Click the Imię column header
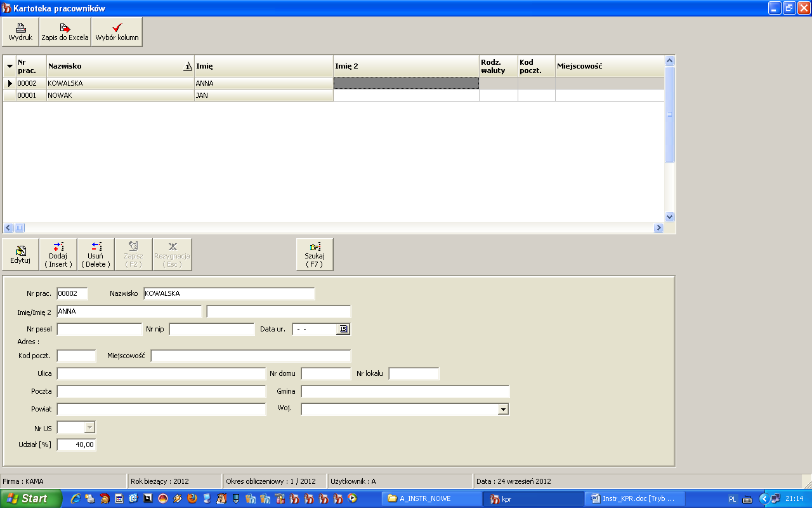The width and height of the screenshot is (812, 508). pos(264,67)
